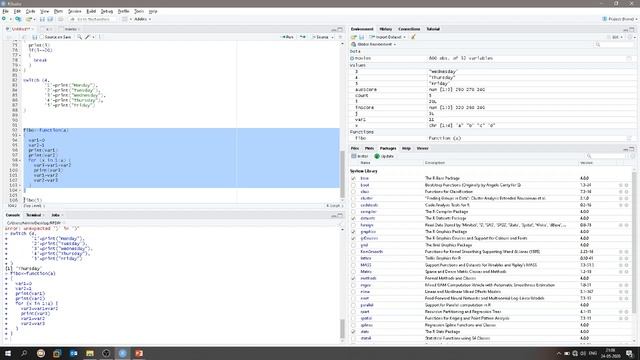This screenshot has height=360, width=640.
Task: Switch to the History tab
Action: coord(385,29)
